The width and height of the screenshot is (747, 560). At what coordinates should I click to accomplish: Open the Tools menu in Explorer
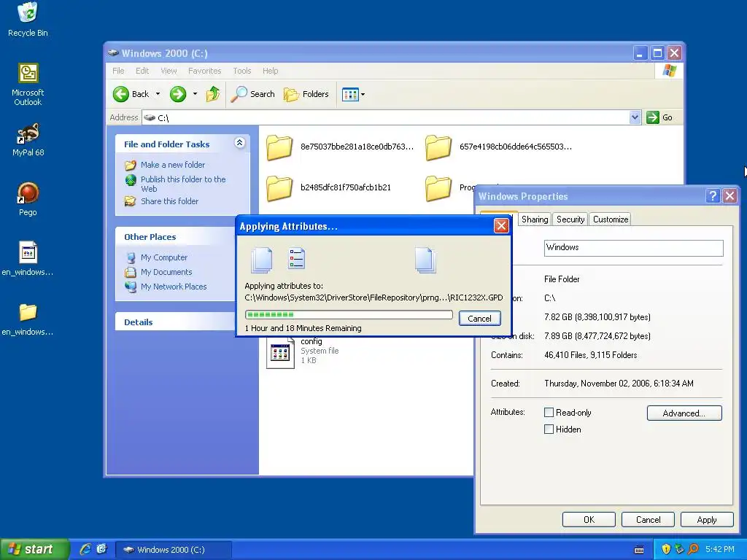point(242,71)
